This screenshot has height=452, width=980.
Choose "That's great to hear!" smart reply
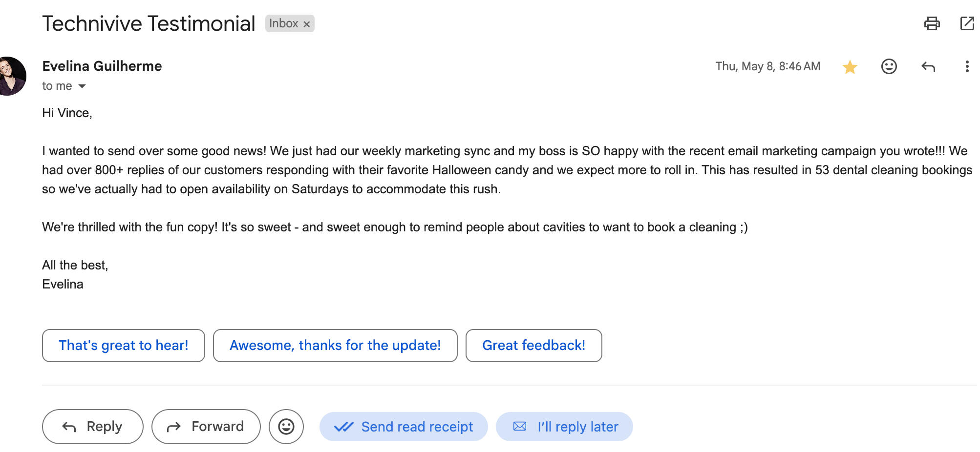coord(123,346)
